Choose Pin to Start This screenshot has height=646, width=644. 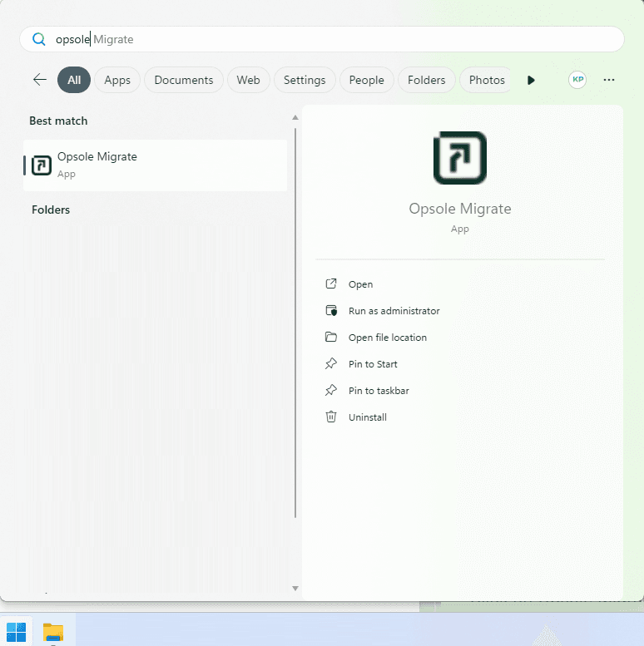click(373, 364)
